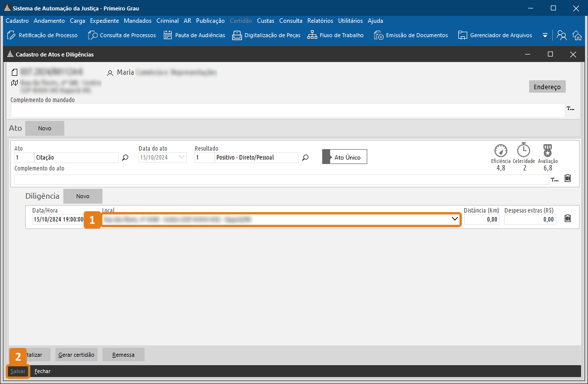Image resolution: width=588 pixels, height=384 pixels.
Task: Open the Data do ato date dropdown
Action: click(x=181, y=158)
